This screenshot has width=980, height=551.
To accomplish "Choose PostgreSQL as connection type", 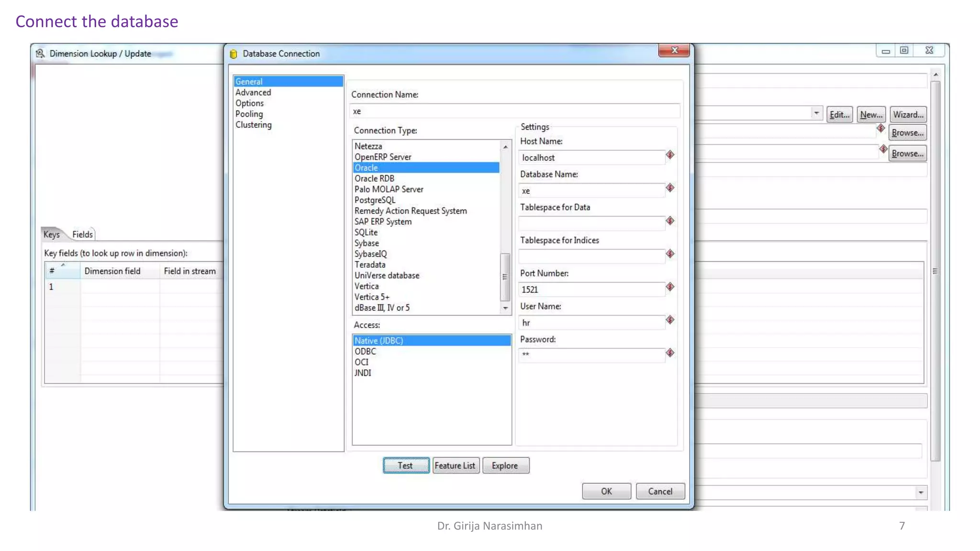I will coord(375,200).
